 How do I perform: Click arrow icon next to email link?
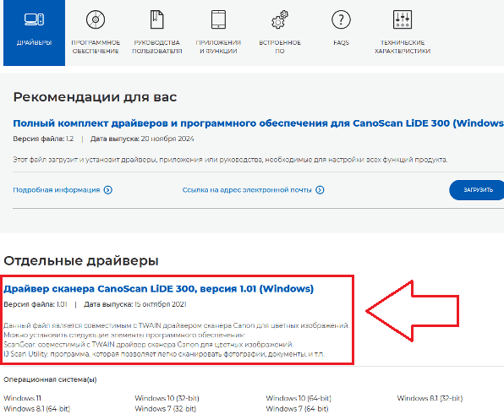[320, 190]
